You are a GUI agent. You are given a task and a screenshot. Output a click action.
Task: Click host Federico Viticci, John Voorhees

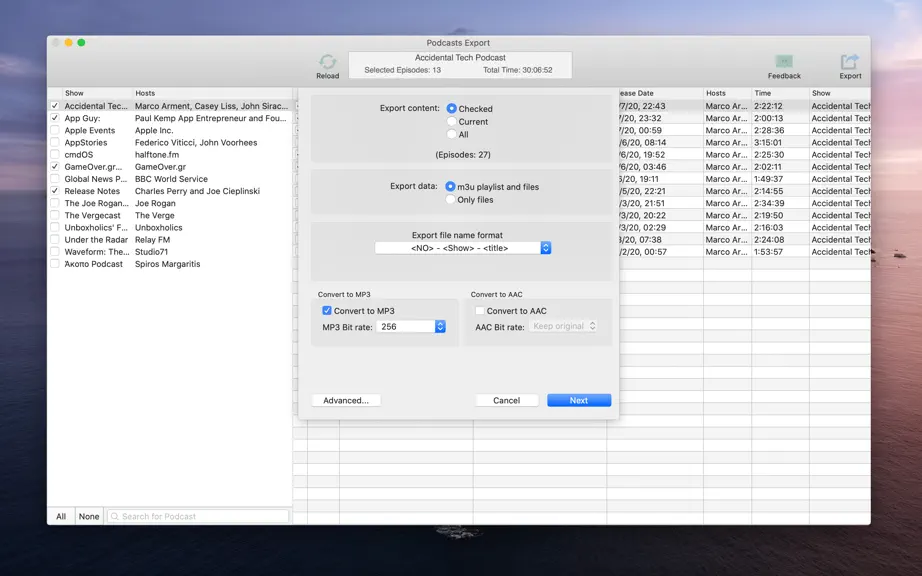pos(196,142)
